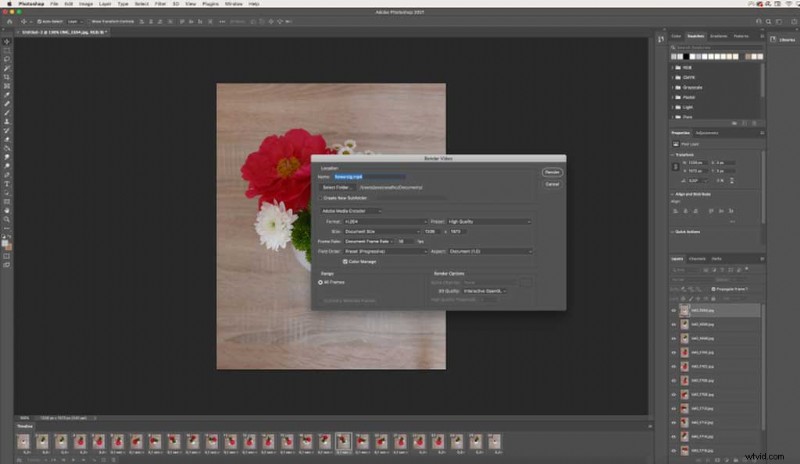800x464 pixels.
Task: Open the Libraries panel icon
Action: pos(773,39)
